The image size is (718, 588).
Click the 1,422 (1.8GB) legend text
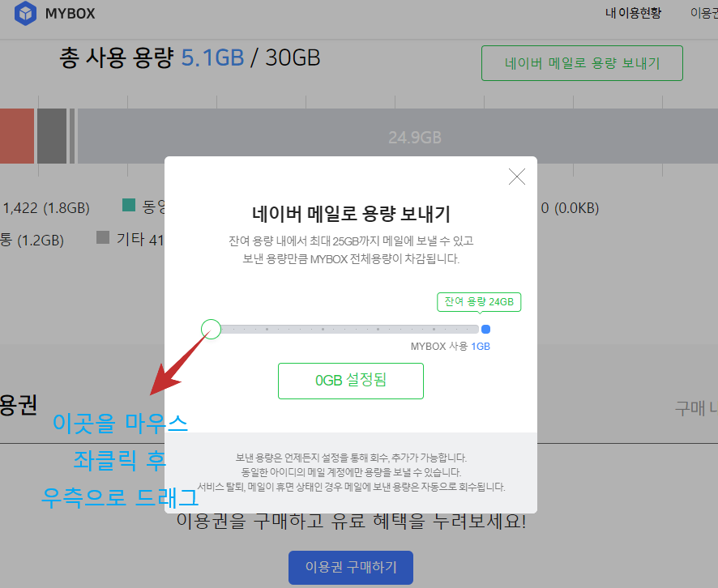[x=46, y=208]
